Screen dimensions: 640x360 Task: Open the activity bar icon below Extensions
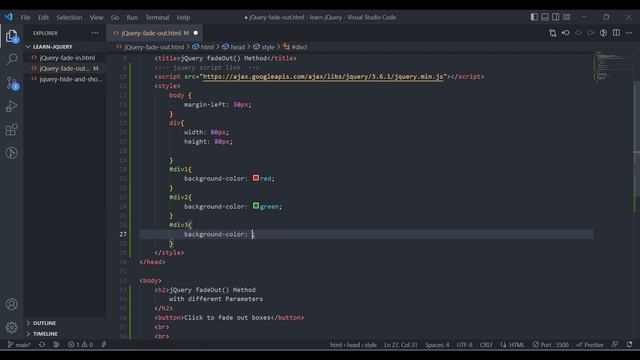pyautogui.click(x=12, y=153)
